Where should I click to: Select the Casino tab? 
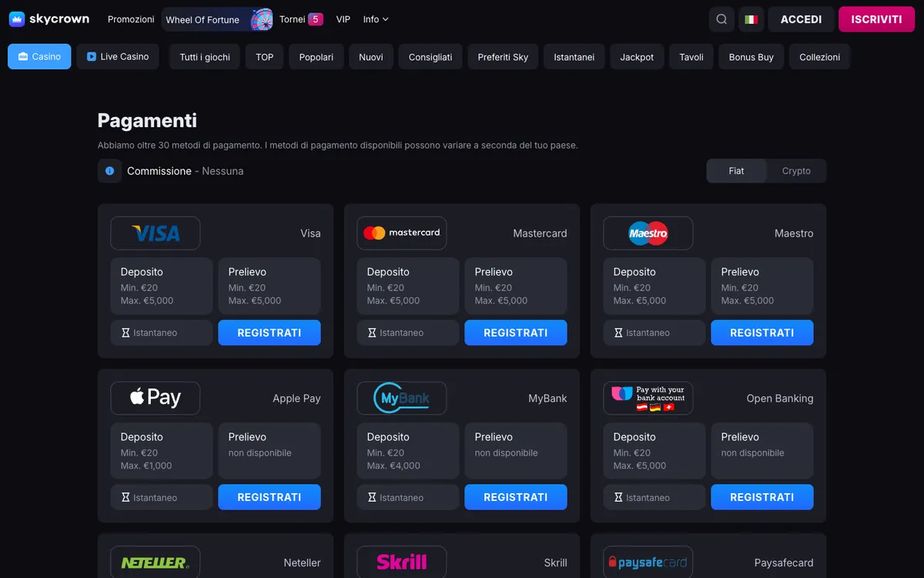coord(39,56)
